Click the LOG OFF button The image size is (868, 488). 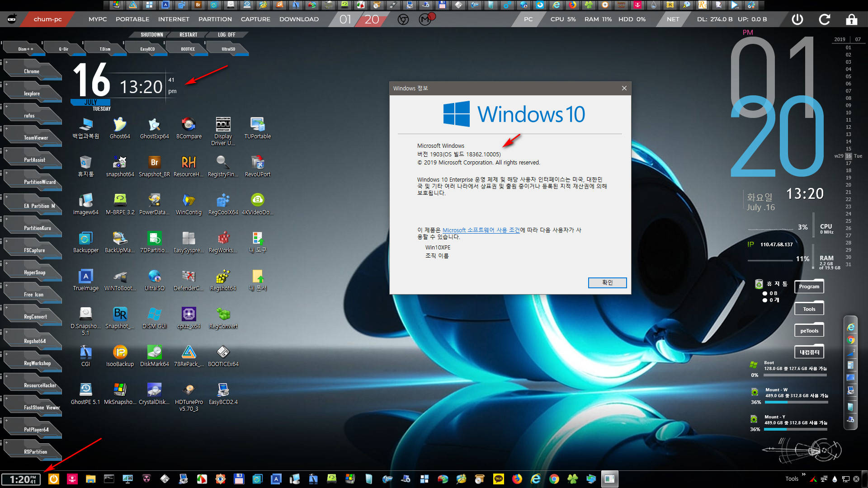pos(226,35)
